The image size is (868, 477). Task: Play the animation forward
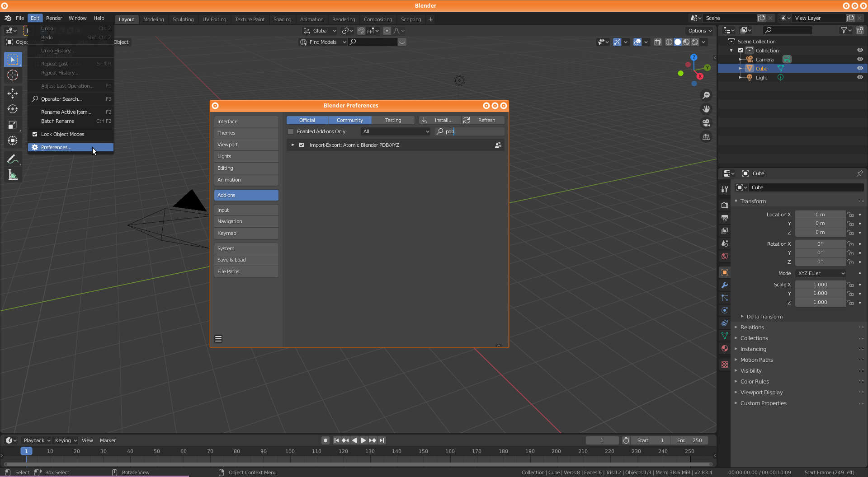(x=363, y=440)
